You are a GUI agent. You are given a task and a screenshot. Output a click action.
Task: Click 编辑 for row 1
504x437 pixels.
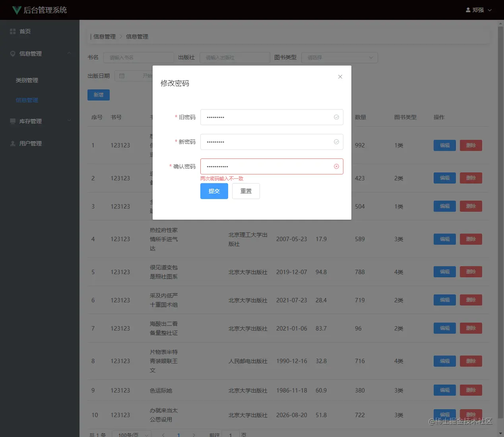[x=445, y=145]
